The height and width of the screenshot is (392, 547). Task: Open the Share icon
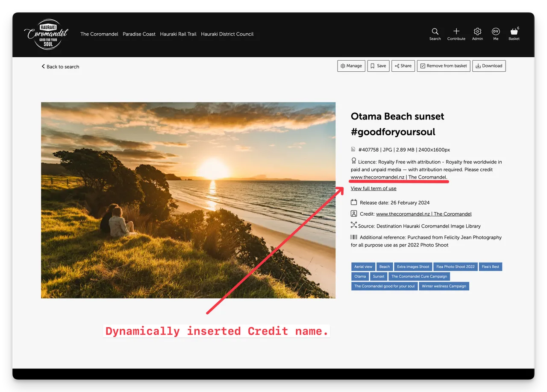[403, 66]
